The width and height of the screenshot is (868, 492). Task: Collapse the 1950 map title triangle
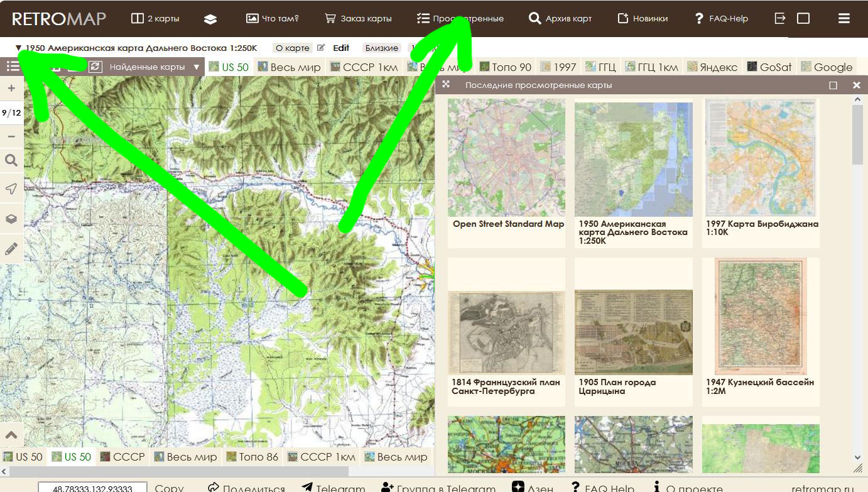(18, 48)
